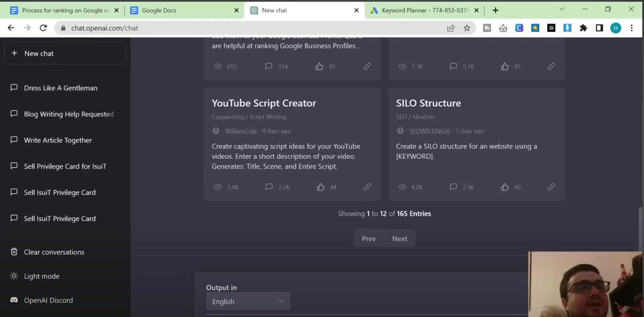The width and height of the screenshot is (644, 317).
Task: Click the thumbs-up icon on YouTube Script Creator
Action: [320, 187]
